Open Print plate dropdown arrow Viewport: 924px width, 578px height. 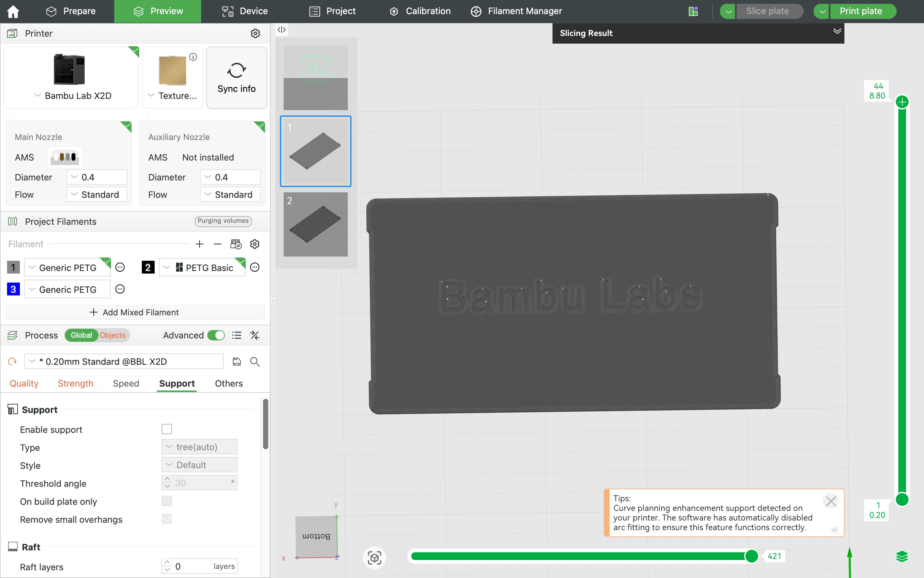tap(821, 11)
